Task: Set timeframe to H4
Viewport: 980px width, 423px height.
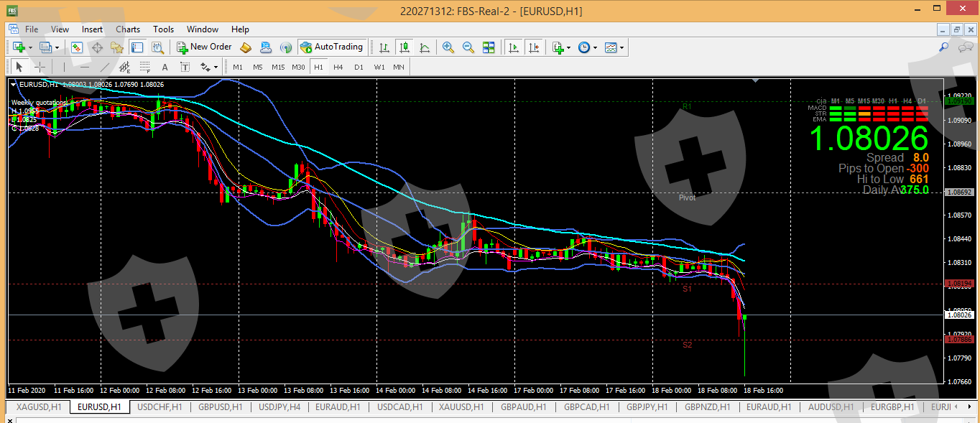Action: 338,67
